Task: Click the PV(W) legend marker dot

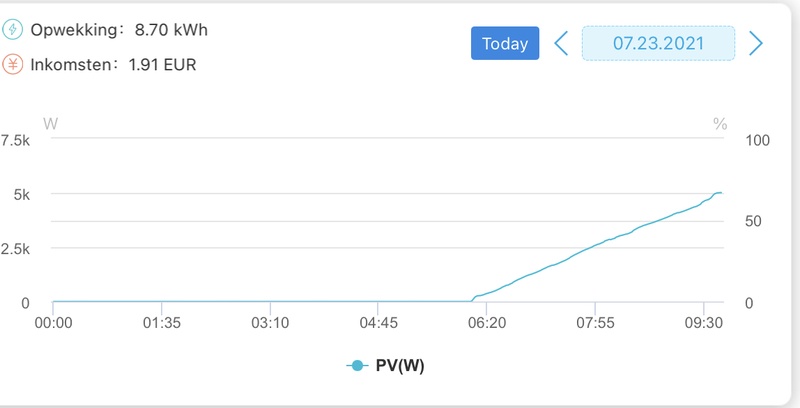Action: [x=357, y=367]
